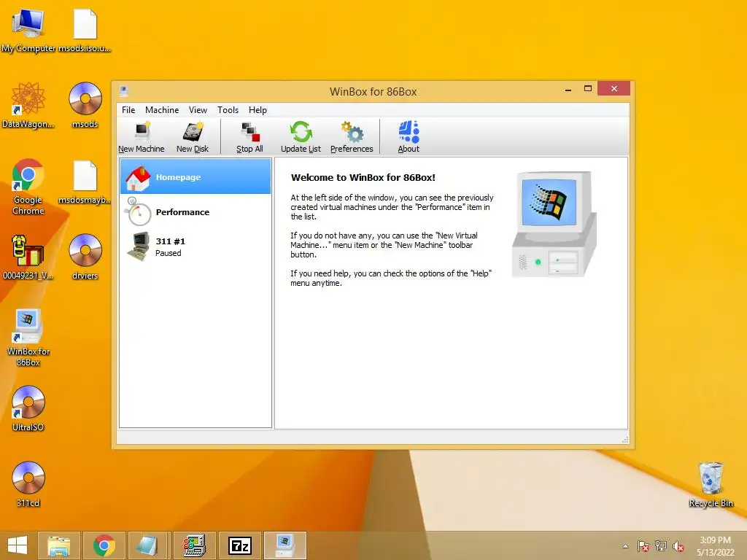This screenshot has width=747, height=560.
Task: Show hidden tray icons arrow
Action: (625, 546)
